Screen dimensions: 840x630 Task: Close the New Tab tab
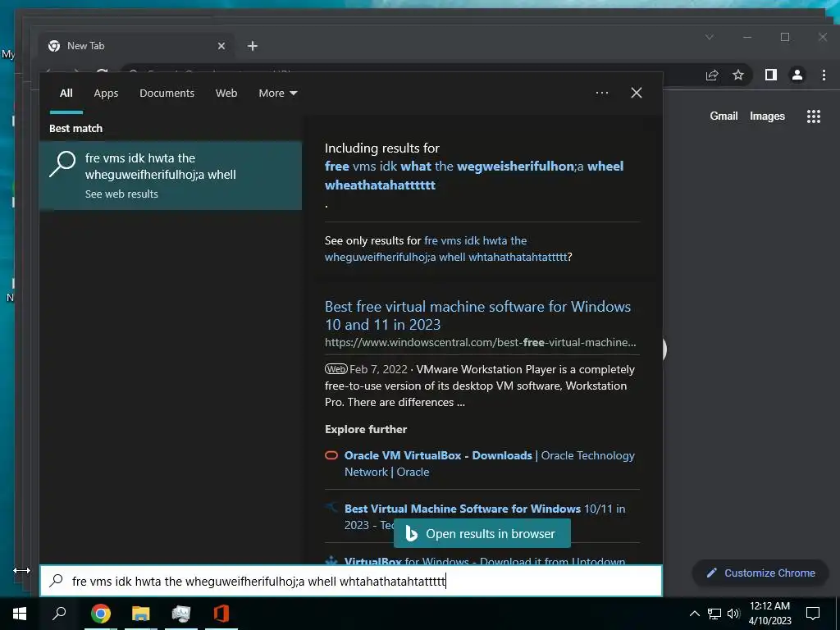pyautogui.click(x=221, y=46)
